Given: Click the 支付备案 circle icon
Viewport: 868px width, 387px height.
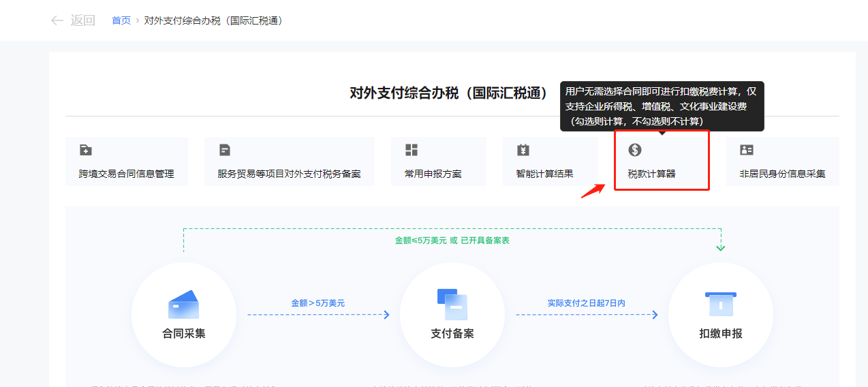Looking at the screenshot, I should pos(452,305).
